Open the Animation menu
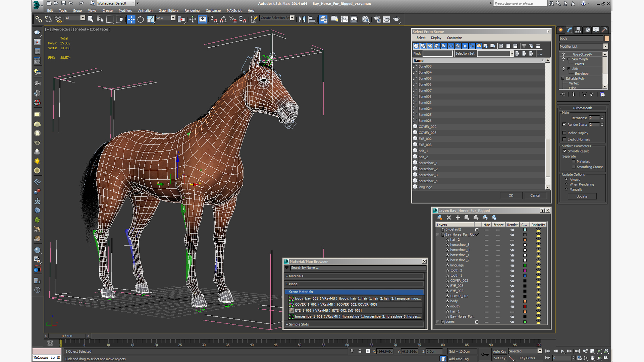The width and height of the screenshot is (644, 362). [145, 10]
